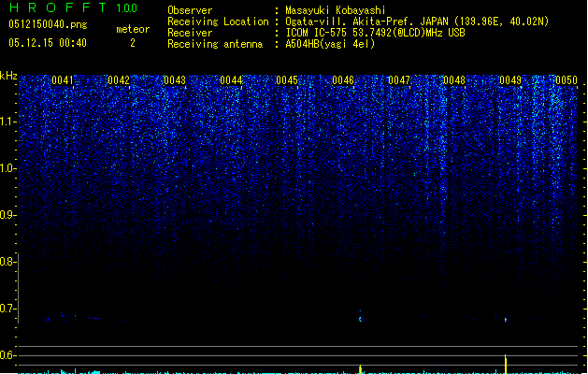Click the 0042 time marker
The width and height of the screenshot is (588, 374).
click(119, 80)
